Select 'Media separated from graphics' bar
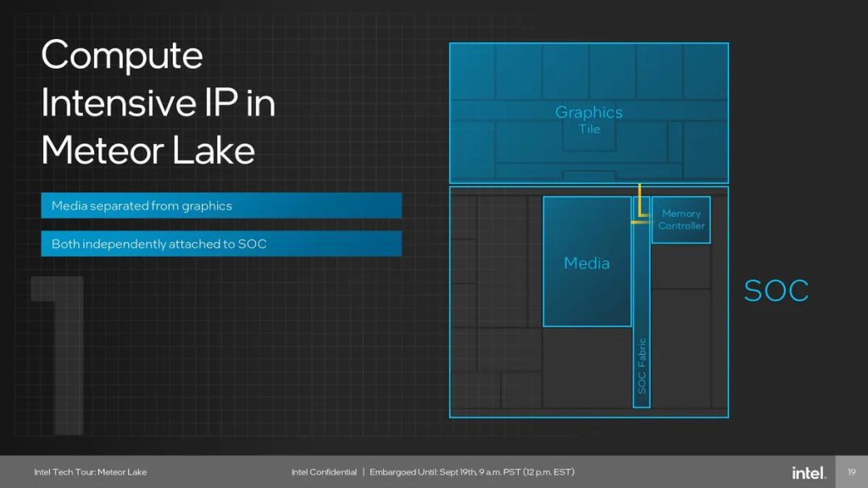Screen dimensions: 868x488 tap(221, 205)
